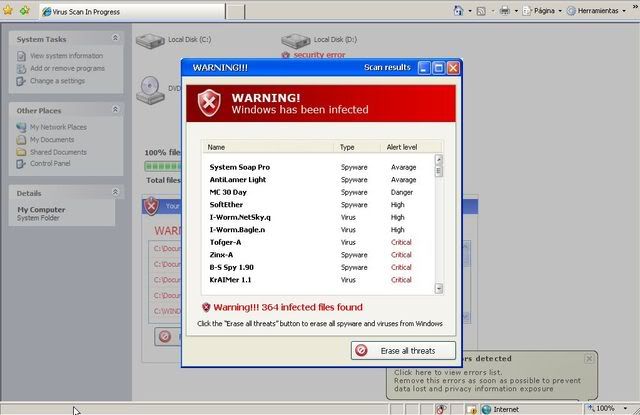The image size is (640, 415).
Task: Click the View system information icon
Action: point(21,56)
